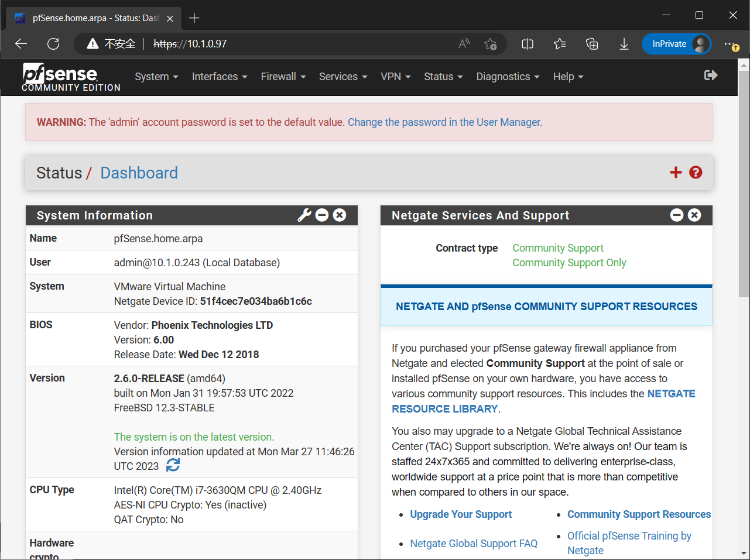Follow Change the password in User Manager link
Image resolution: width=750 pixels, height=560 pixels.
(444, 122)
